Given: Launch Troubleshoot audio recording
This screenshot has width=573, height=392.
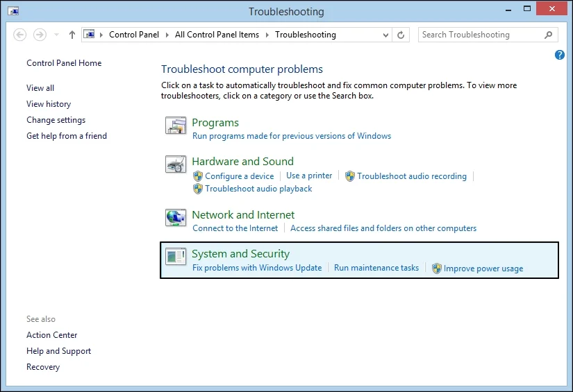Looking at the screenshot, I should click(412, 176).
